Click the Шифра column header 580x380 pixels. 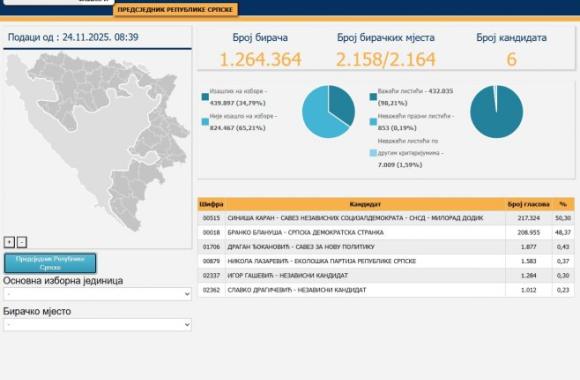211,204
